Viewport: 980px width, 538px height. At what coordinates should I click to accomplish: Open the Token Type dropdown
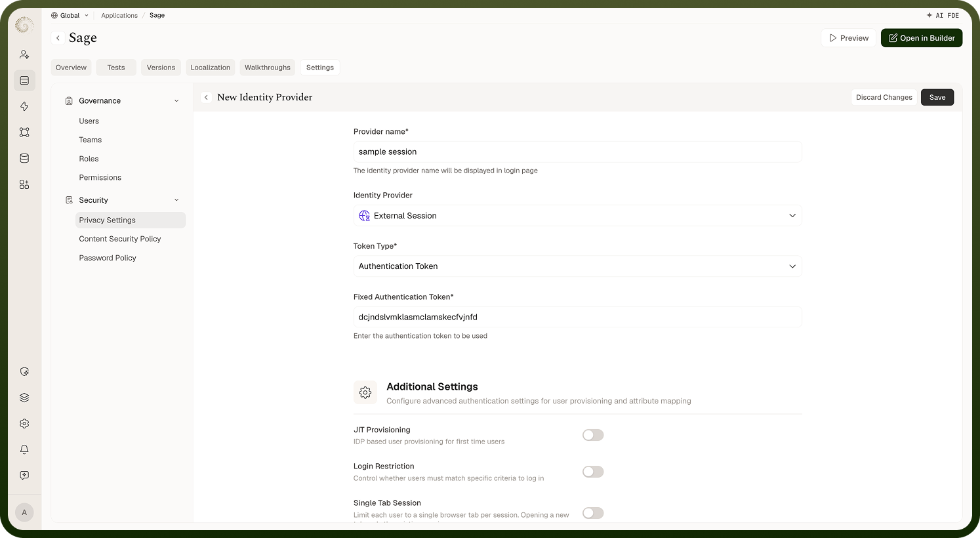click(577, 266)
